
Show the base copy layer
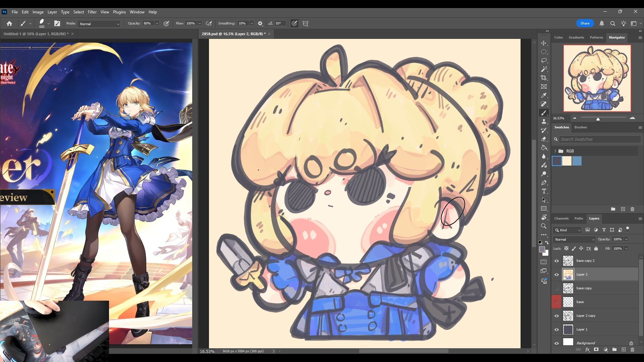pos(556,288)
